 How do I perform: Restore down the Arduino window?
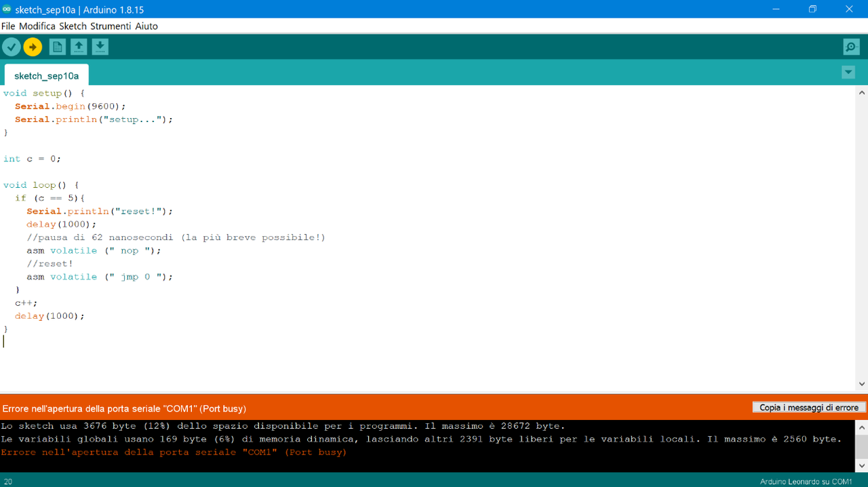(812, 9)
